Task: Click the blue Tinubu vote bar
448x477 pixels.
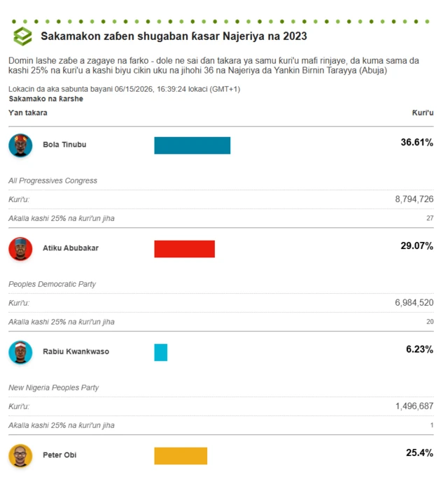Action: tap(192, 145)
